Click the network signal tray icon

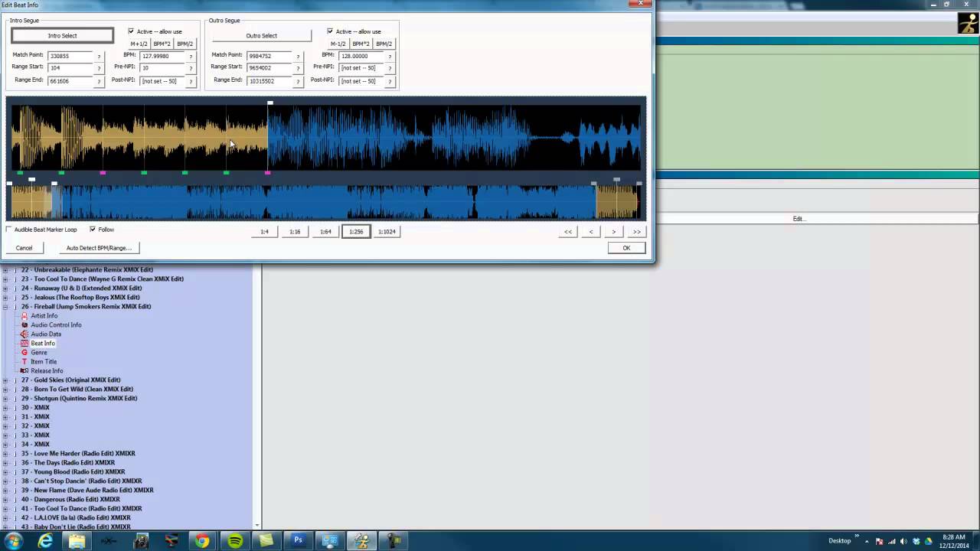click(891, 541)
